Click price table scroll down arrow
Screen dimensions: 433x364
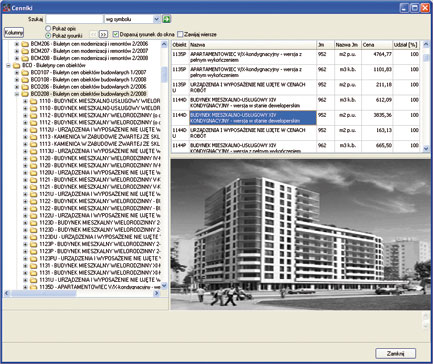pos(426,149)
